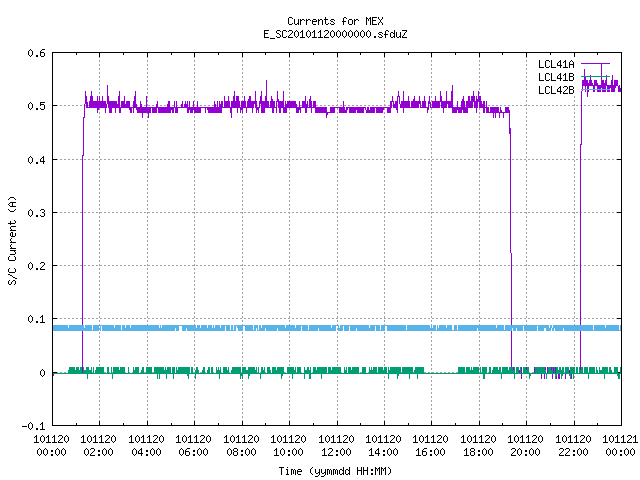Click the x-axis tick "101120 18:00"
The height and width of the screenshot is (480, 640).
coord(478,446)
